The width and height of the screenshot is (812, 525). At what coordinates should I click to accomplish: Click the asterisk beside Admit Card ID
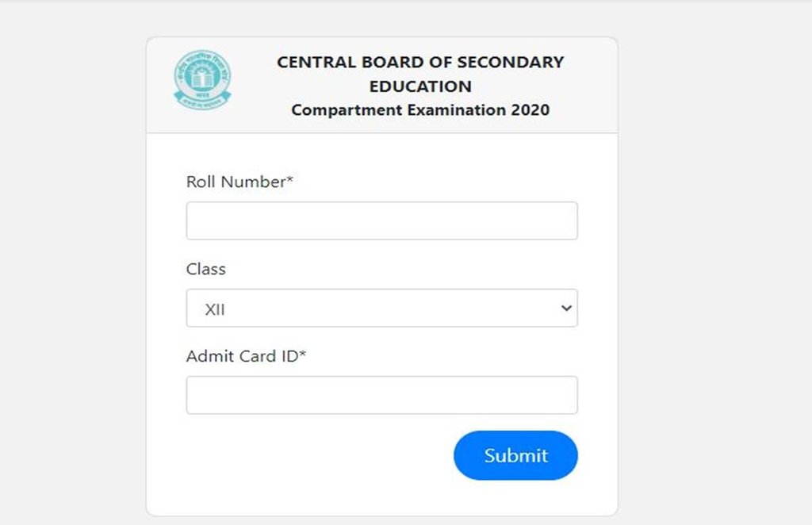click(302, 354)
